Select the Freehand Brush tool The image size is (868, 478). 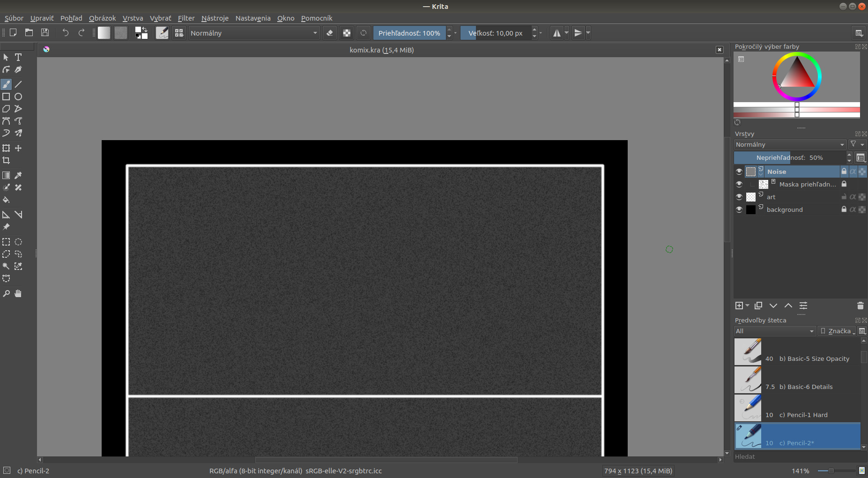(x=6, y=84)
